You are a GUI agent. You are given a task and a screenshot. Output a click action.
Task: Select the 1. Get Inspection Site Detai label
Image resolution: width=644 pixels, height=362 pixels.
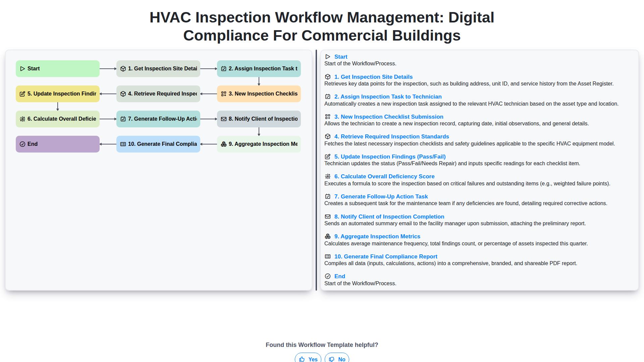pyautogui.click(x=163, y=69)
